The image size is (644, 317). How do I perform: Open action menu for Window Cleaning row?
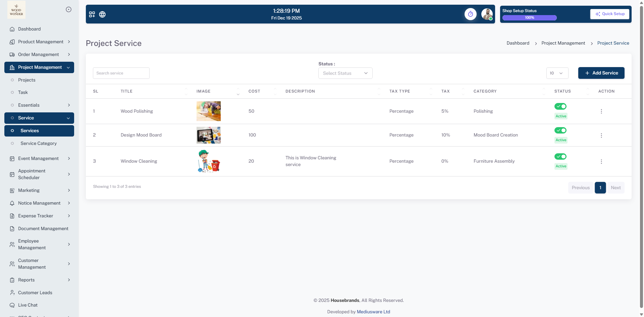pyautogui.click(x=601, y=162)
